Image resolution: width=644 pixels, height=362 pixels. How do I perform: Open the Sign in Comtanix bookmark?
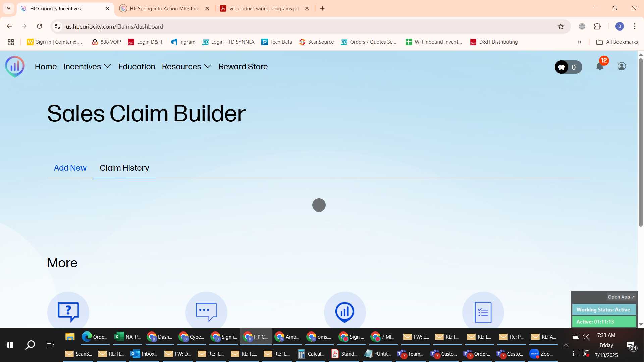coord(55,42)
